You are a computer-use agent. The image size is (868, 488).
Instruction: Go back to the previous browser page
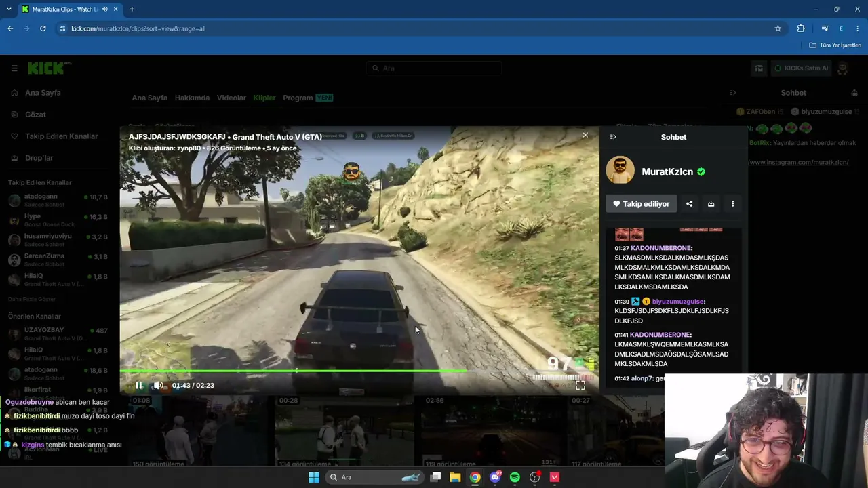point(10,28)
